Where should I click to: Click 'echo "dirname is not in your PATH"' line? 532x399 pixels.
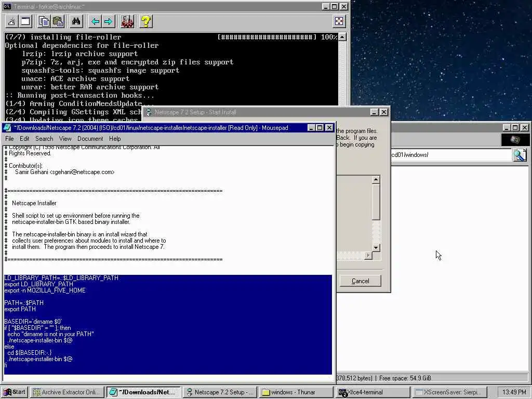coord(50,334)
